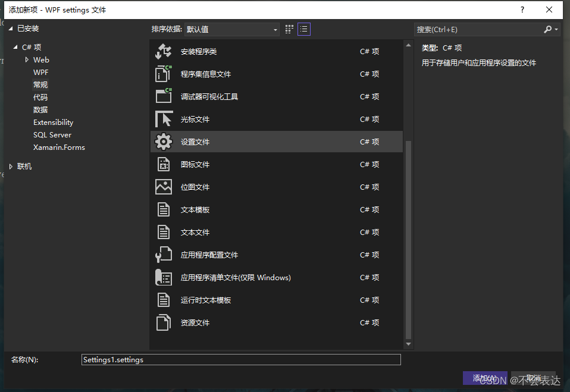
Task: Click the Settings1.settings name field
Action: [x=241, y=359]
